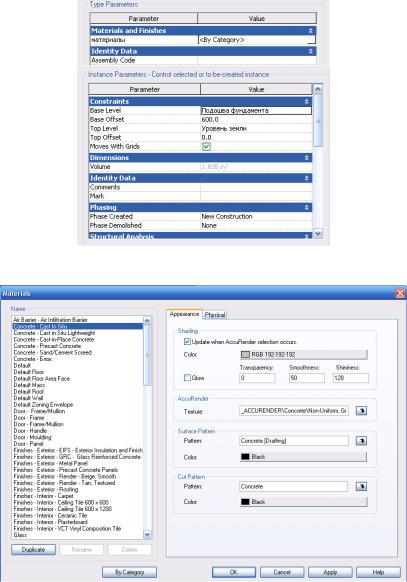
Task: Click Surface Pattern field Concrete [Drafting]
Action: click(x=294, y=441)
